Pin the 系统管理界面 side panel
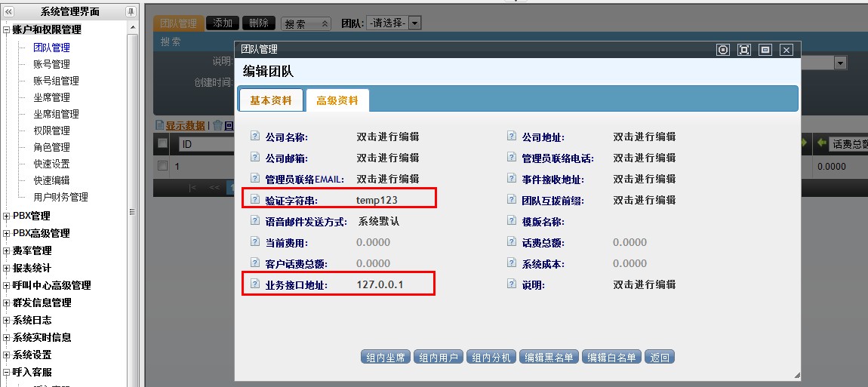This screenshot has width=868, height=387. tap(131, 11)
